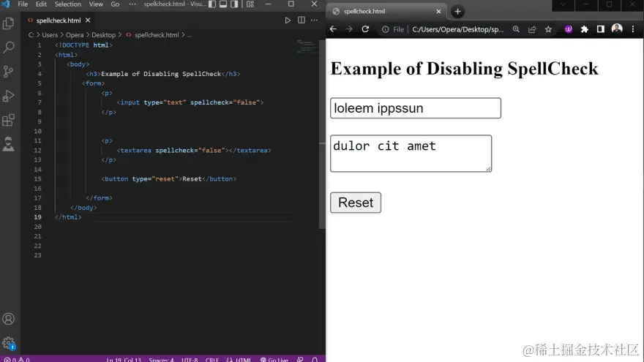
Task: Go forward in the browser
Action: [x=349, y=29]
